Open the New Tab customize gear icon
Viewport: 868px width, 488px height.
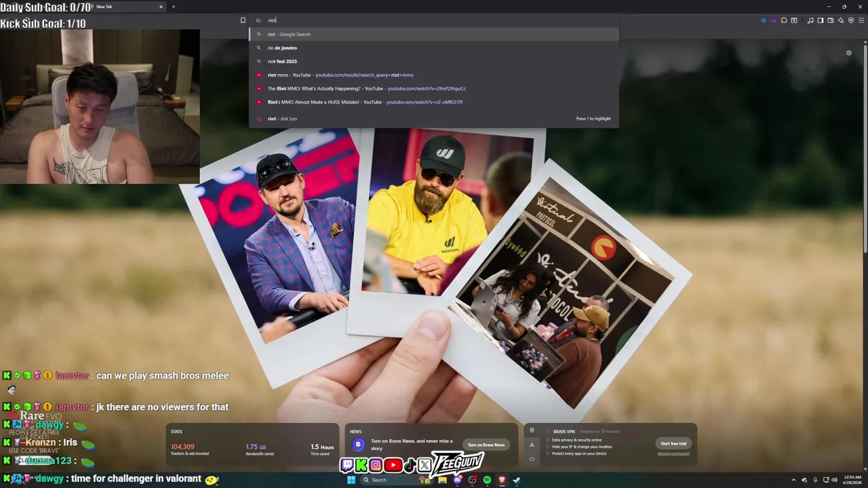848,53
